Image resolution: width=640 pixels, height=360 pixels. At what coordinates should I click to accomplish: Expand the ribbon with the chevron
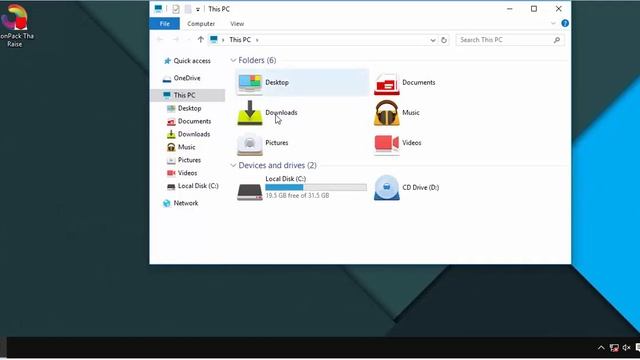[553, 23]
